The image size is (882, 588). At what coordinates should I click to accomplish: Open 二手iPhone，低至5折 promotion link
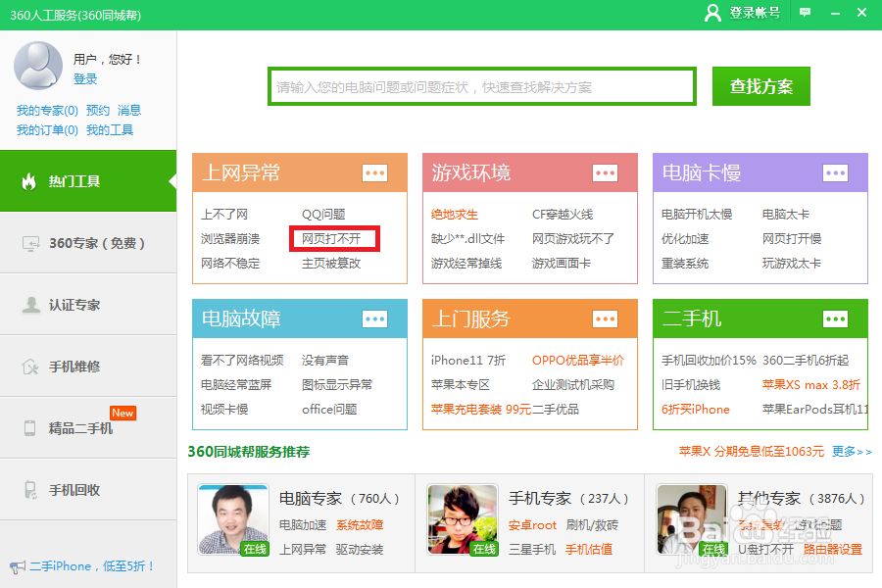92,566
